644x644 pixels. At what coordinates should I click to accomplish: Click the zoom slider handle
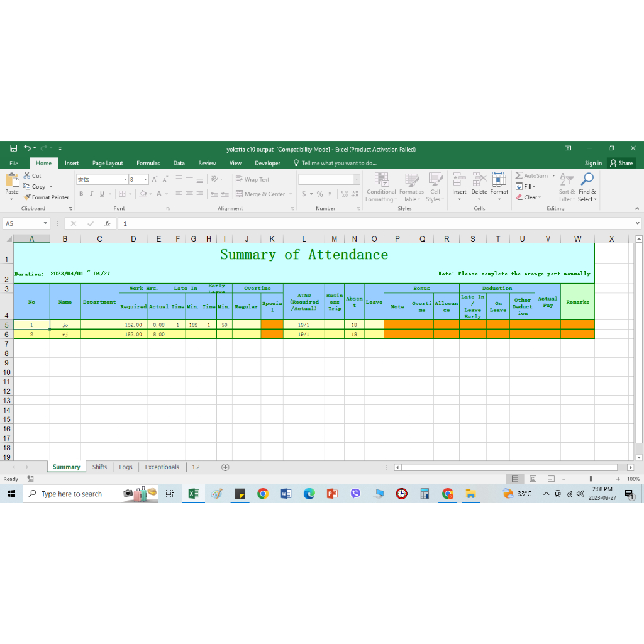[x=591, y=479]
